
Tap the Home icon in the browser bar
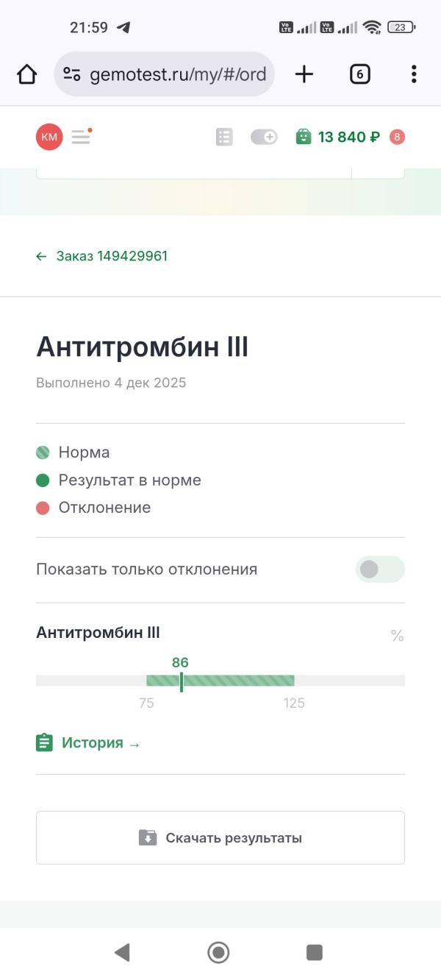[x=26, y=74]
